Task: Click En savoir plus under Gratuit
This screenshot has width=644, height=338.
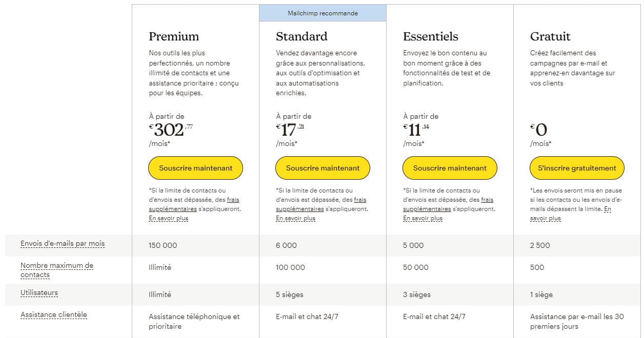Action: [x=545, y=218]
